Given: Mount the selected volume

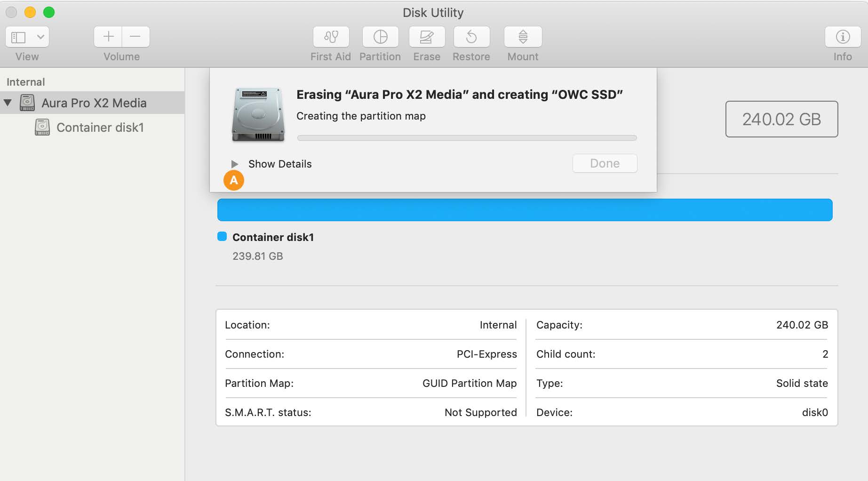Looking at the screenshot, I should pos(522,43).
